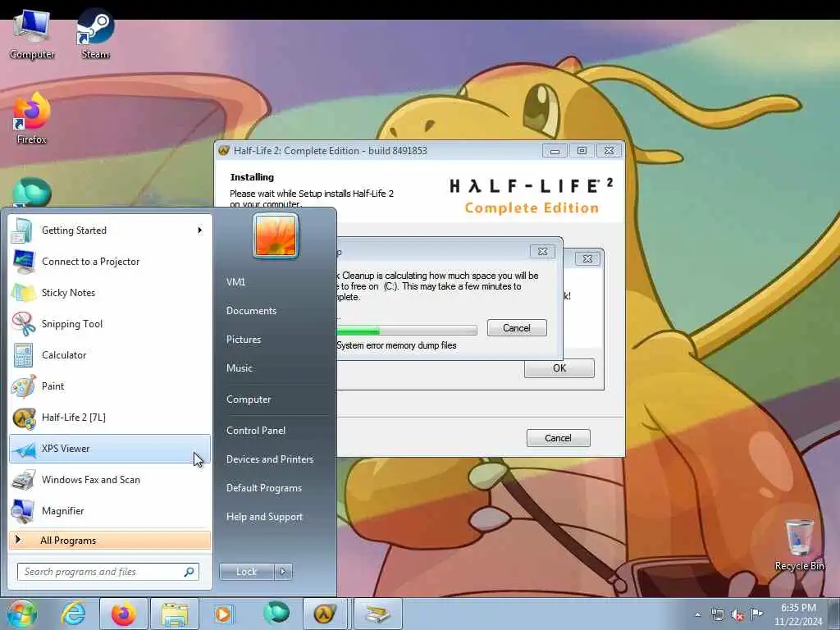This screenshot has width=840, height=630.
Task: Click the Paint palette icon
Action: pyautogui.click(x=23, y=386)
